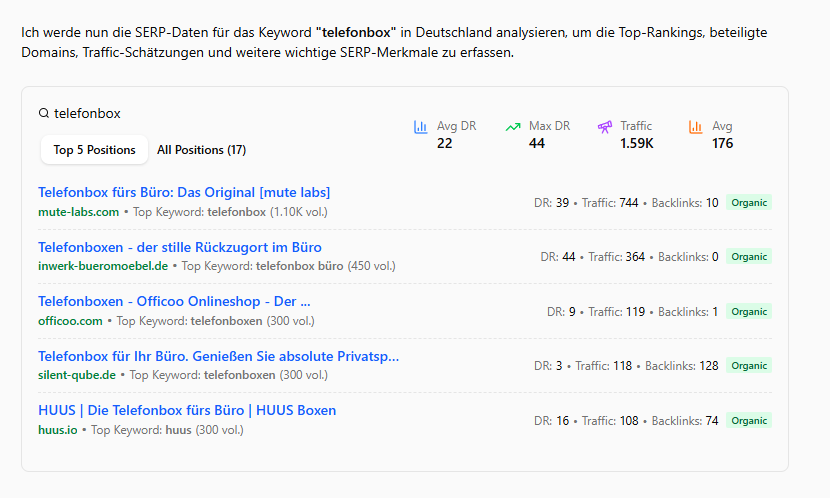
Task: Click the silent-qube.de domain link
Action: tap(77, 375)
